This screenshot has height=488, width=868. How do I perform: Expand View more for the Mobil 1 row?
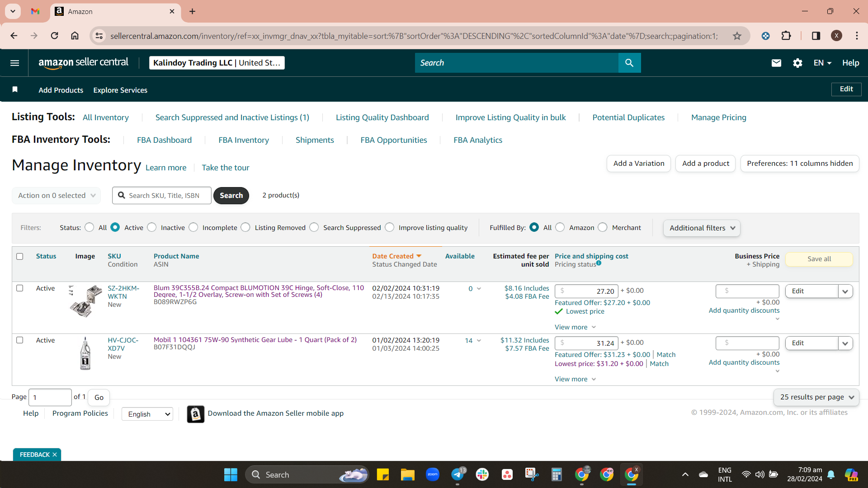(x=575, y=379)
